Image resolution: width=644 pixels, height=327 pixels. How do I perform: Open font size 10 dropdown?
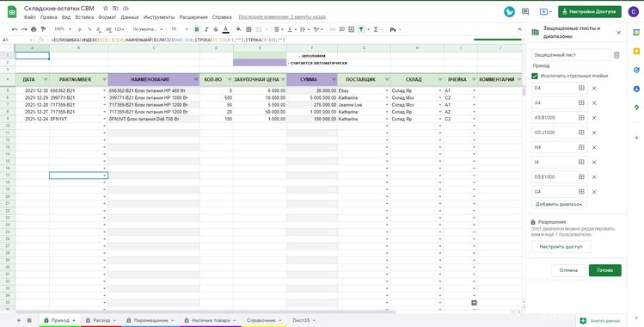click(180, 29)
